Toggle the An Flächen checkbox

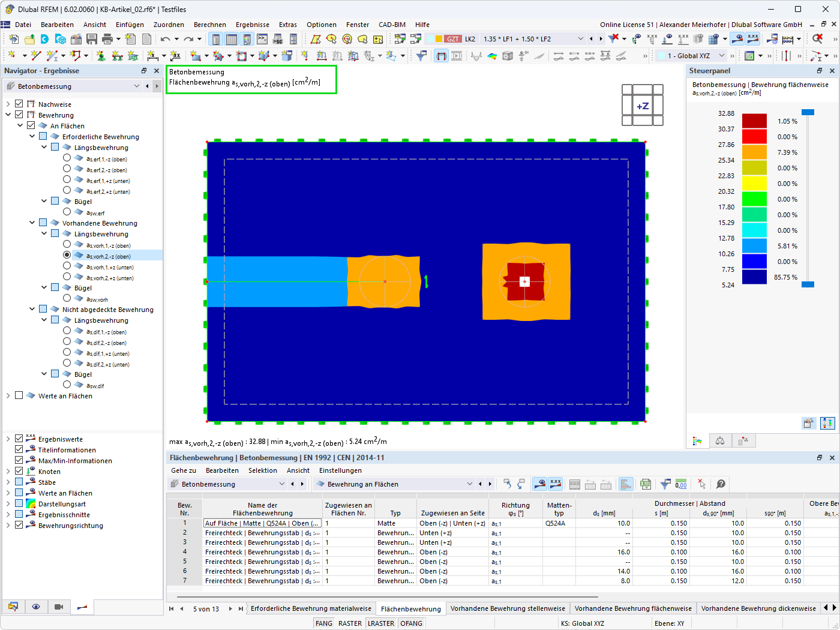click(31, 126)
